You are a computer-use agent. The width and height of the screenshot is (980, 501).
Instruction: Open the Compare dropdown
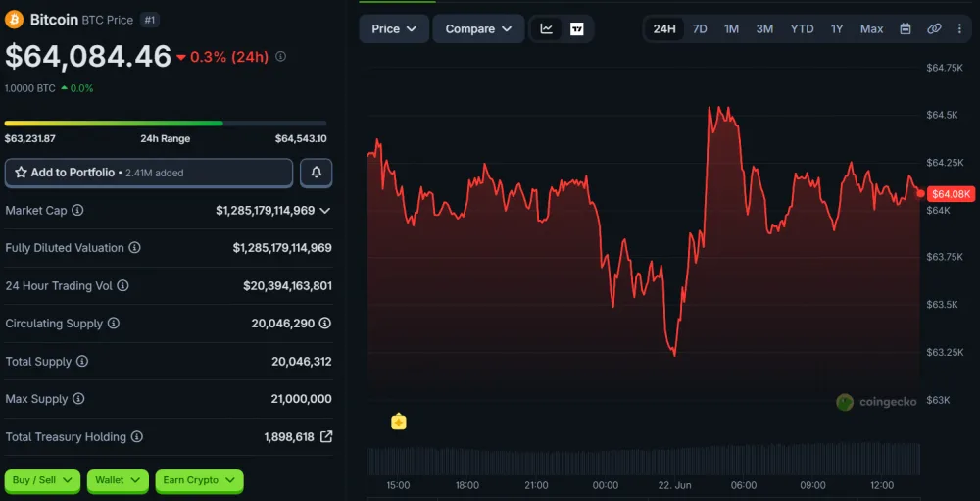pyautogui.click(x=478, y=28)
